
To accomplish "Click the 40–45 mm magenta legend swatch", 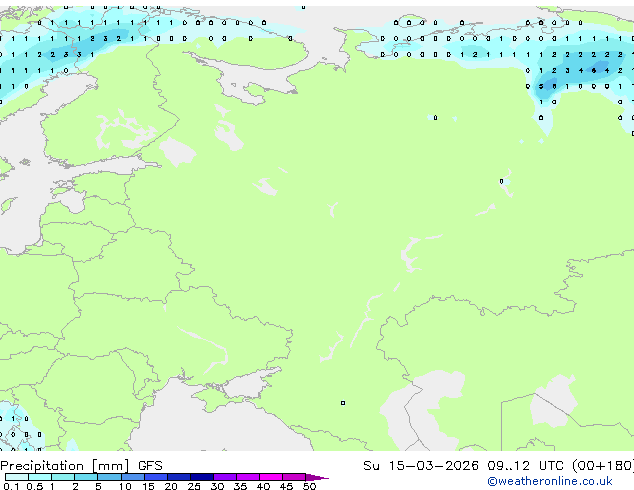I will pyautogui.click(x=271, y=477).
